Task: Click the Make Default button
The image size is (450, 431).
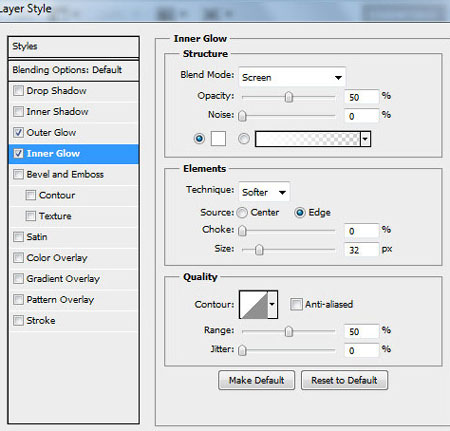Action: click(256, 380)
